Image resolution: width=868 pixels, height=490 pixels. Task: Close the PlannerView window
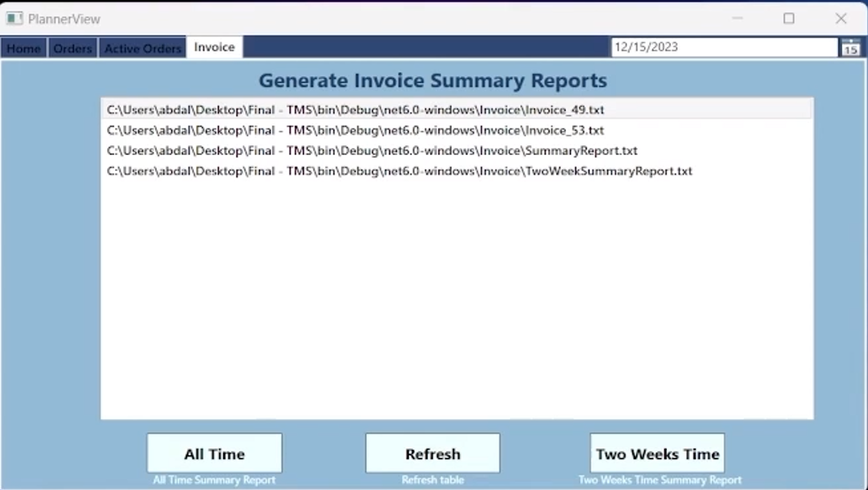pyautogui.click(x=841, y=18)
